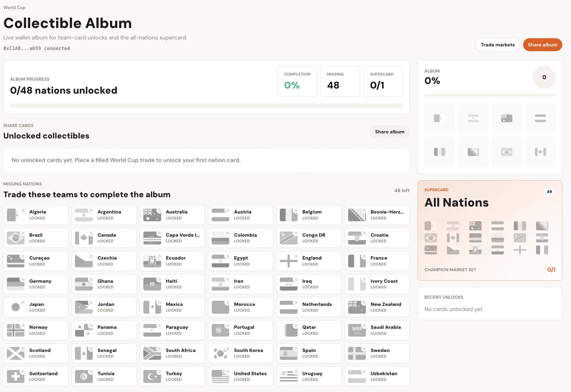This screenshot has width=571, height=392.
Task: Open the Iran locked card name
Action: [238, 281]
